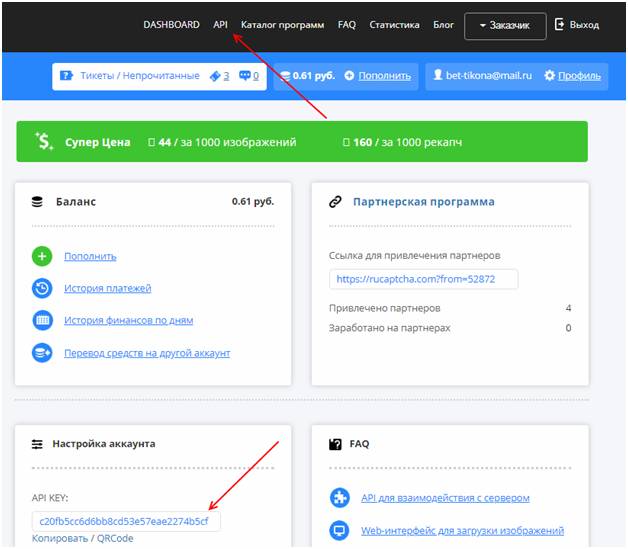Click the Настройка аккаунта heading

pos(104,444)
